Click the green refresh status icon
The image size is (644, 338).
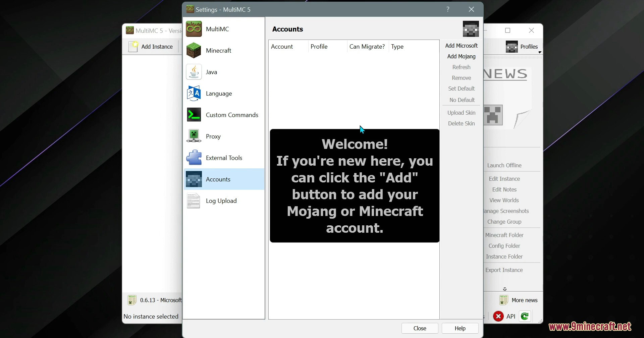[525, 316]
